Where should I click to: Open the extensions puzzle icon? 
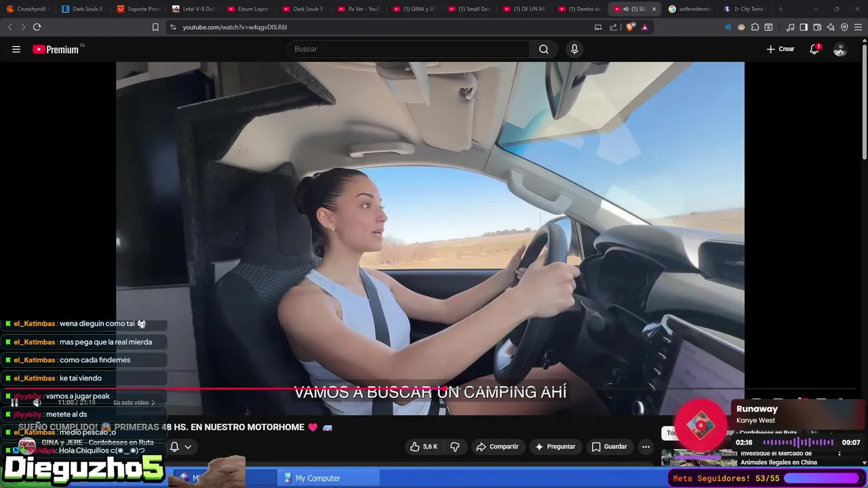[755, 27]
